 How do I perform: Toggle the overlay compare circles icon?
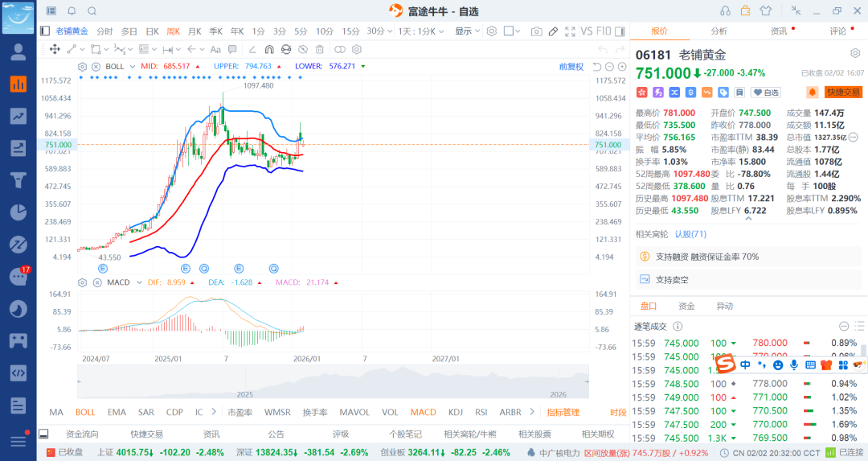click(340, 49)
